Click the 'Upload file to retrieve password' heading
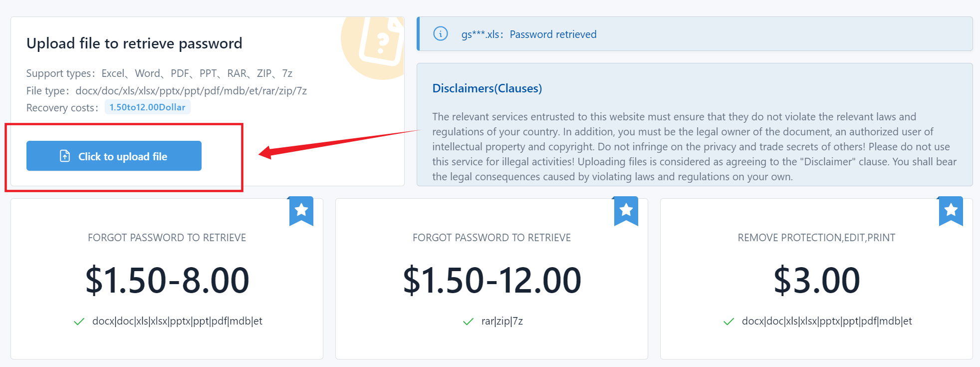 (x=134, y=43)
